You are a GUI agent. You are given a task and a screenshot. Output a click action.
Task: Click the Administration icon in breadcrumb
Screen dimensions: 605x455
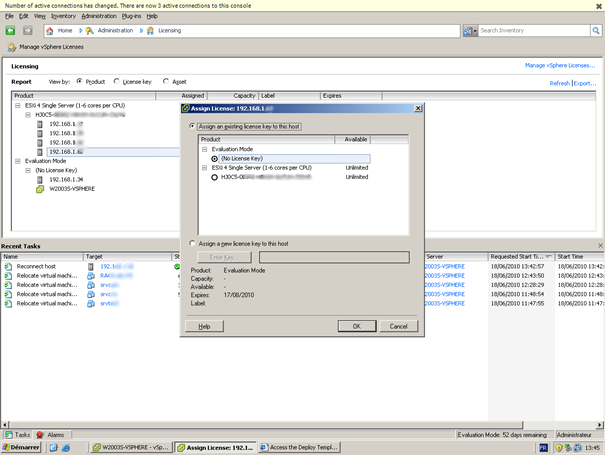(x=90, y=31)
